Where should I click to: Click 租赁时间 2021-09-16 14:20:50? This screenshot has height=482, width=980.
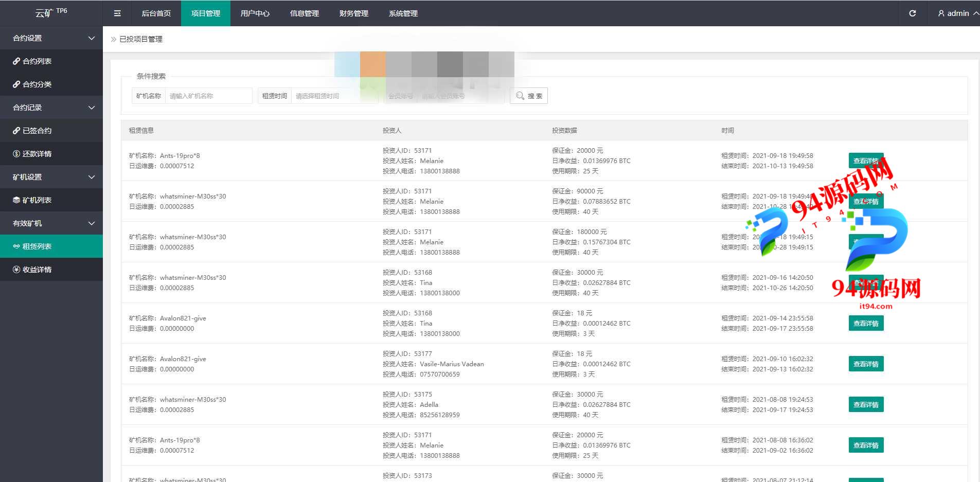[767, 277]
